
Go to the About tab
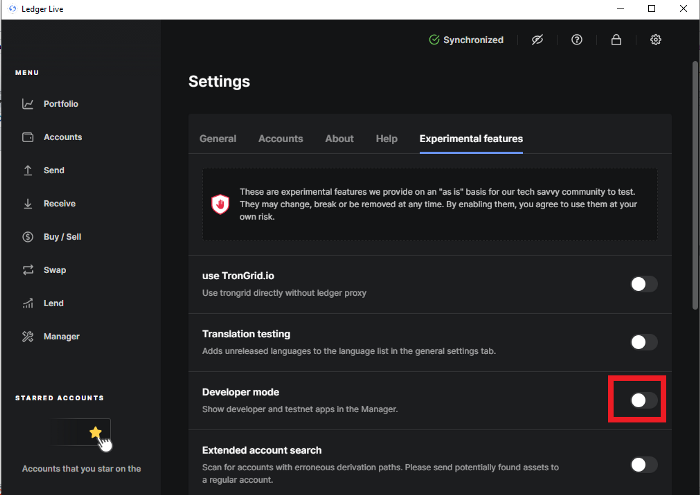pyautogui.click(x=339, y=139)
